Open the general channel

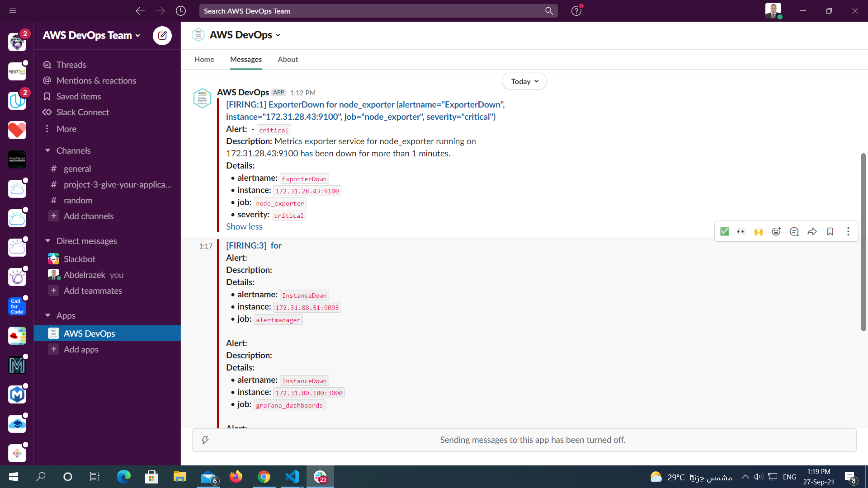[x=77, y=169]
